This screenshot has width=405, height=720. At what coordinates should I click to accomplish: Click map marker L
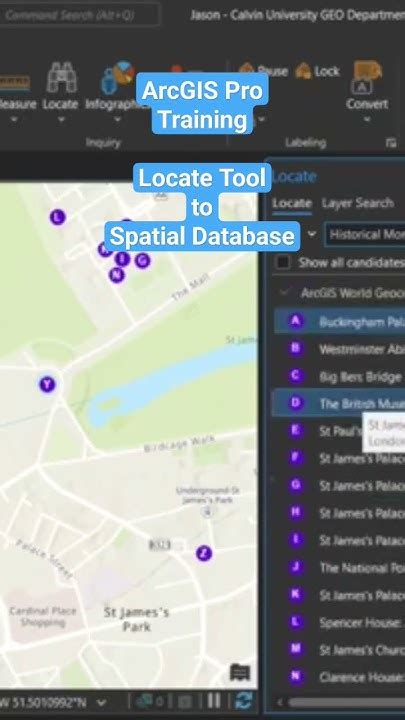click(57, 217)
